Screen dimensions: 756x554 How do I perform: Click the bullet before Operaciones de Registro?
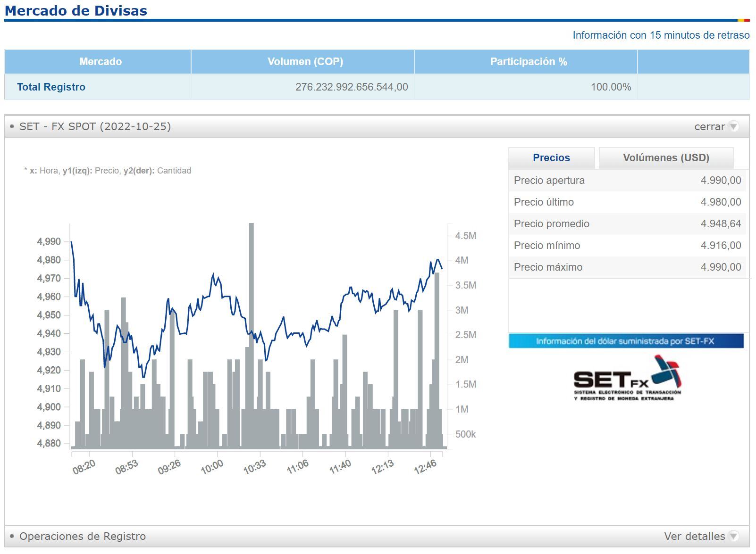(x=12, y=536)
